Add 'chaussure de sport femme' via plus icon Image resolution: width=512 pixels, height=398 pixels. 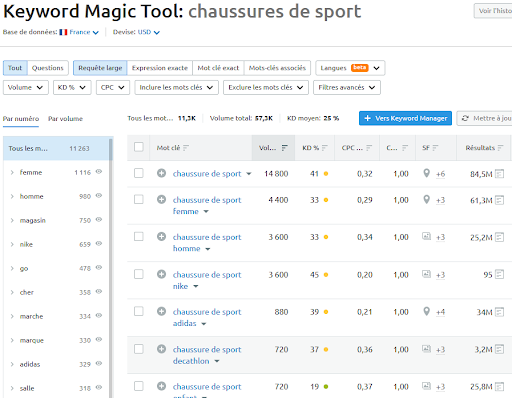click(161, 199)
